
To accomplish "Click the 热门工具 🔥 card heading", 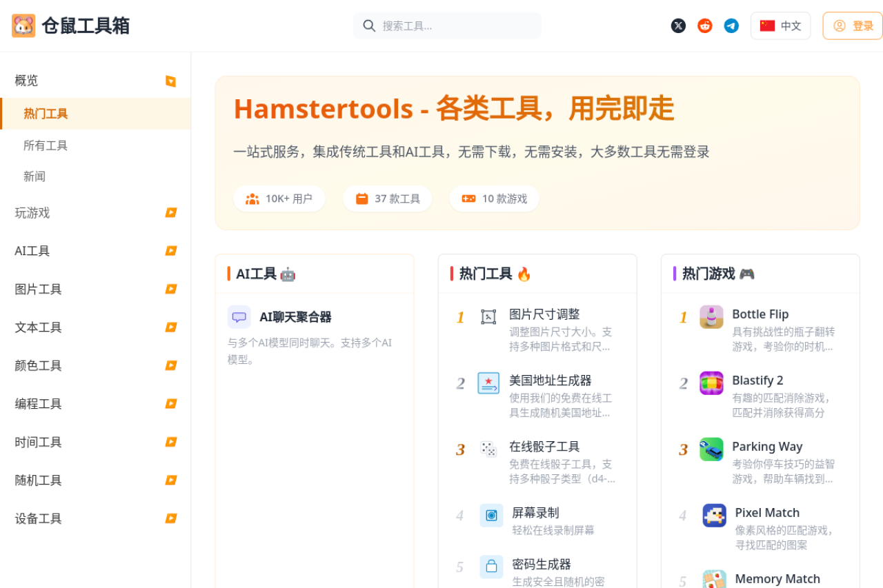I will [x=495, y=274].
